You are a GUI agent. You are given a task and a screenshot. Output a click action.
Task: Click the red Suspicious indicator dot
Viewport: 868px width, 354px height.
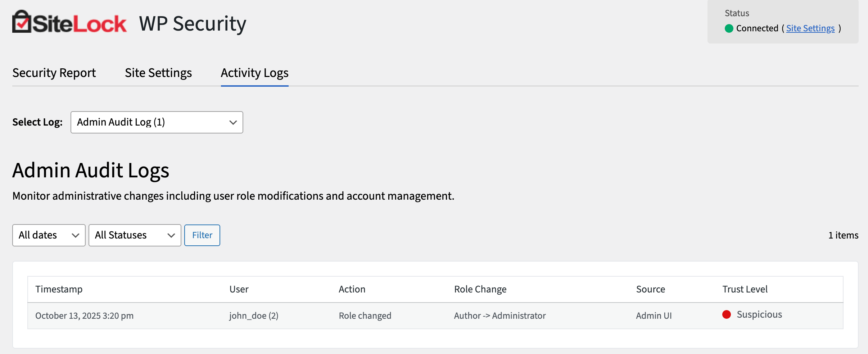click(727, 315)
